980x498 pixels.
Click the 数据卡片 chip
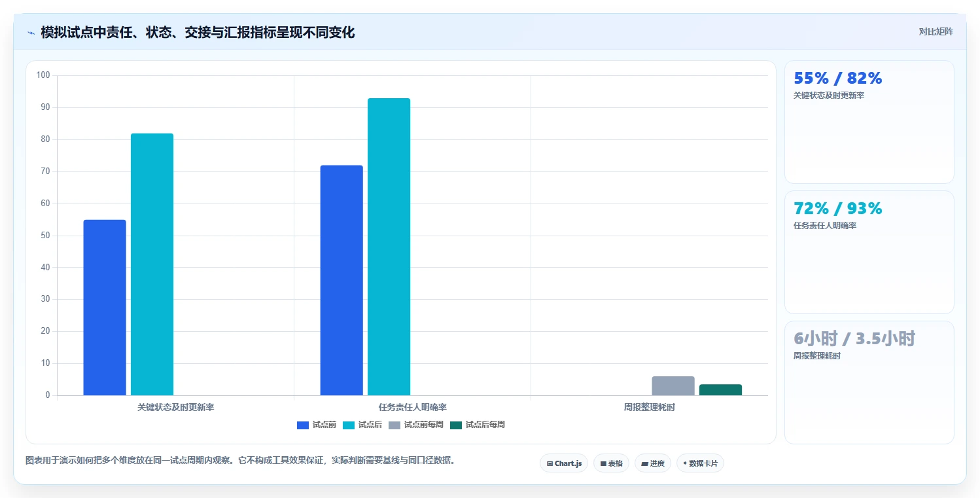[700, 463]
